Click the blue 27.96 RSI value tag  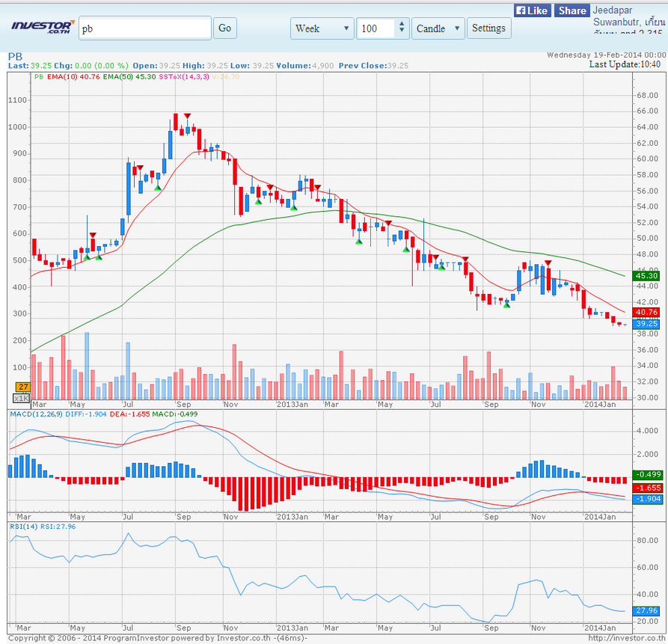pos(647,610)
